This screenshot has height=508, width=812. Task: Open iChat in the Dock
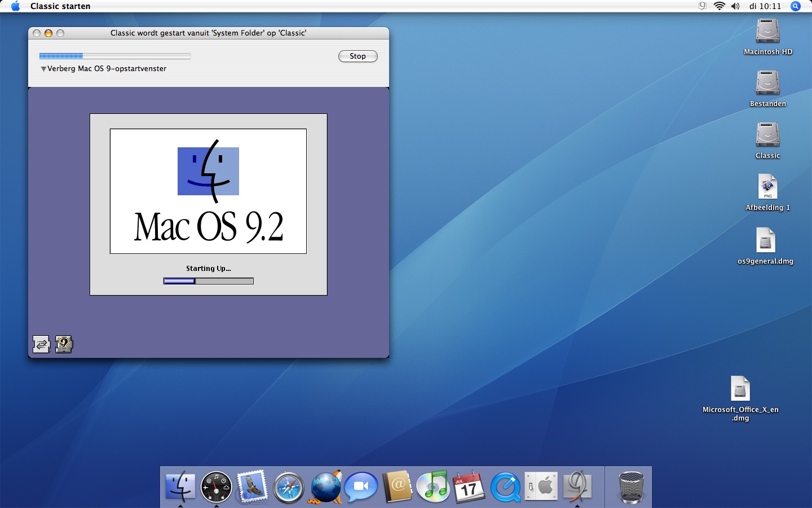pos(361,487)
